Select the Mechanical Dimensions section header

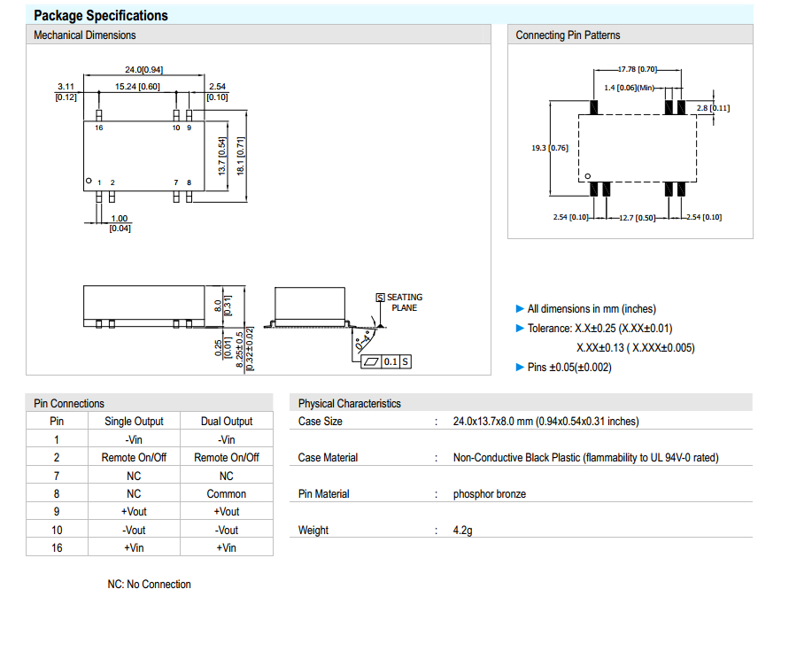click(85, 35)
